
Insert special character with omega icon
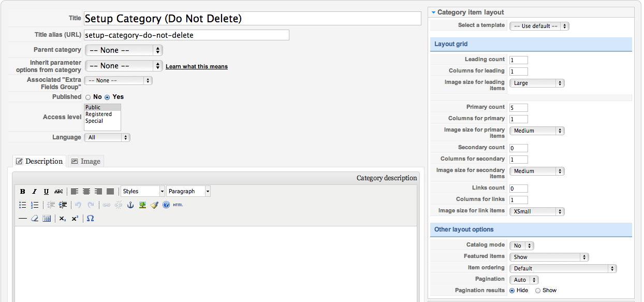[x=90, y=219]
